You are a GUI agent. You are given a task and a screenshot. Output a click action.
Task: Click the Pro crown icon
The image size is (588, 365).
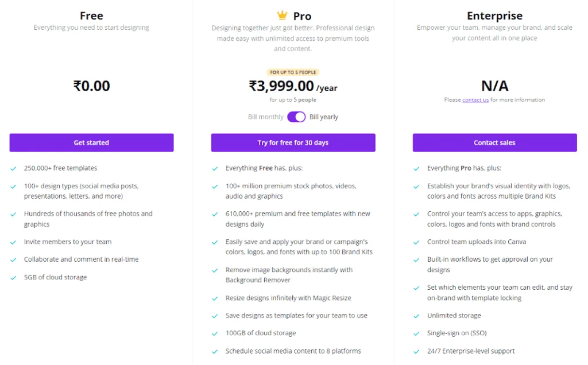282,15
